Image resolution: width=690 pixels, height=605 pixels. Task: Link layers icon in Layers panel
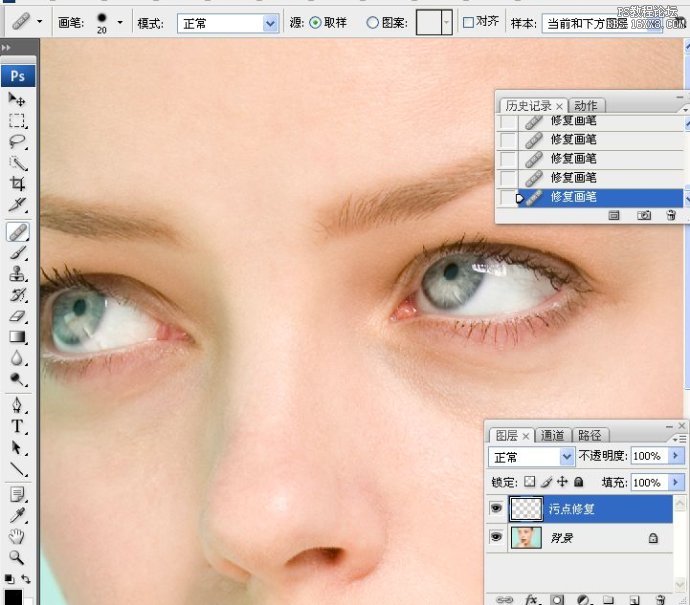tap(504, 600)
